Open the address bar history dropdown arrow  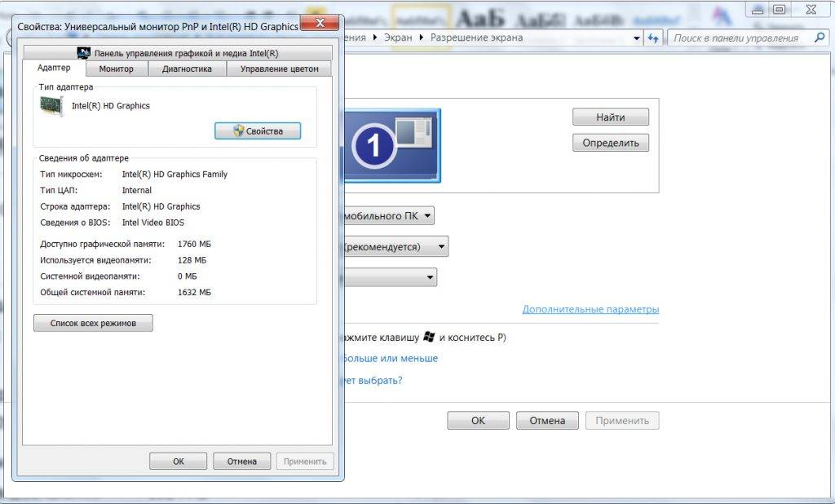click(x=637, y=38)
